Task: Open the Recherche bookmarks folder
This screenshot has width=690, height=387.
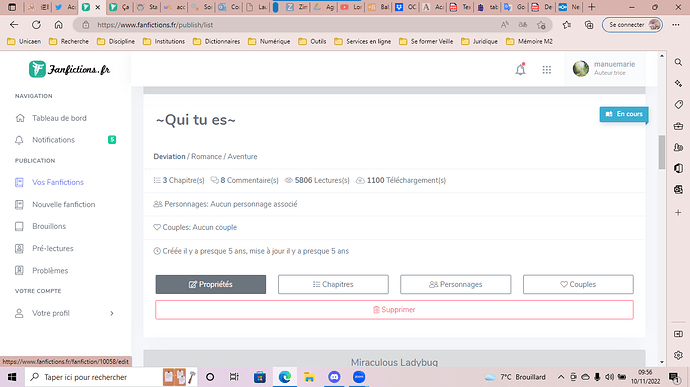Action: tap(69, 41)
